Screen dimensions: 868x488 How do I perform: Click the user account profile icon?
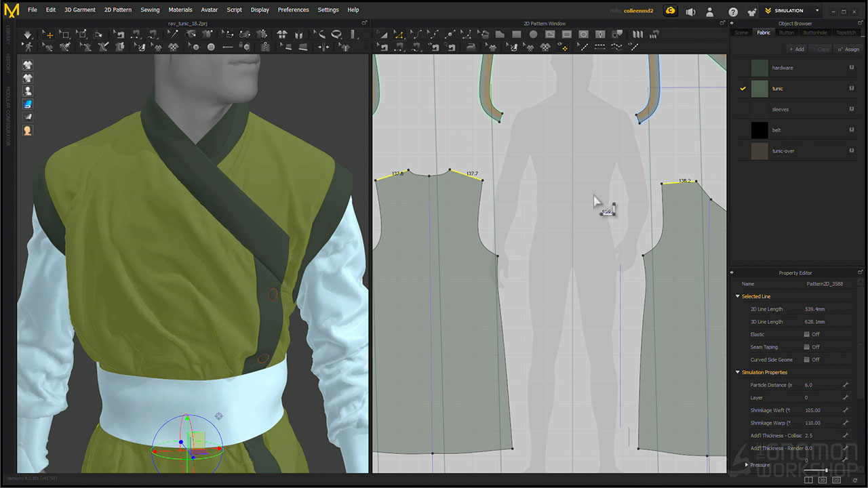(709, 12)
